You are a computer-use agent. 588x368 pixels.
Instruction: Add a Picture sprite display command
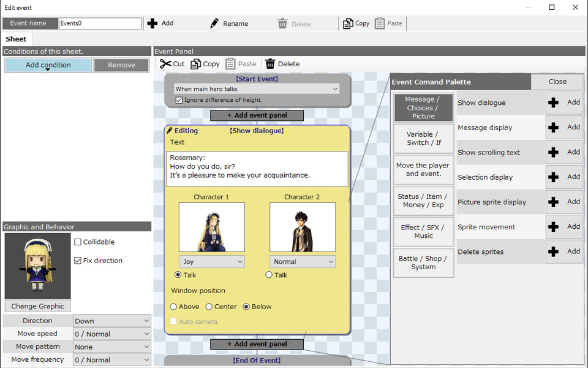(x=564, y=202)
